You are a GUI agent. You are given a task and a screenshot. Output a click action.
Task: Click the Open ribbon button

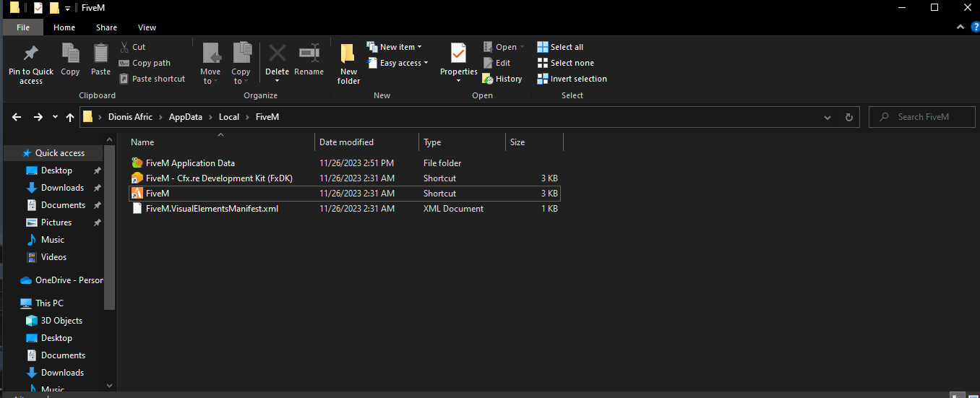click(x=503, y=47)
